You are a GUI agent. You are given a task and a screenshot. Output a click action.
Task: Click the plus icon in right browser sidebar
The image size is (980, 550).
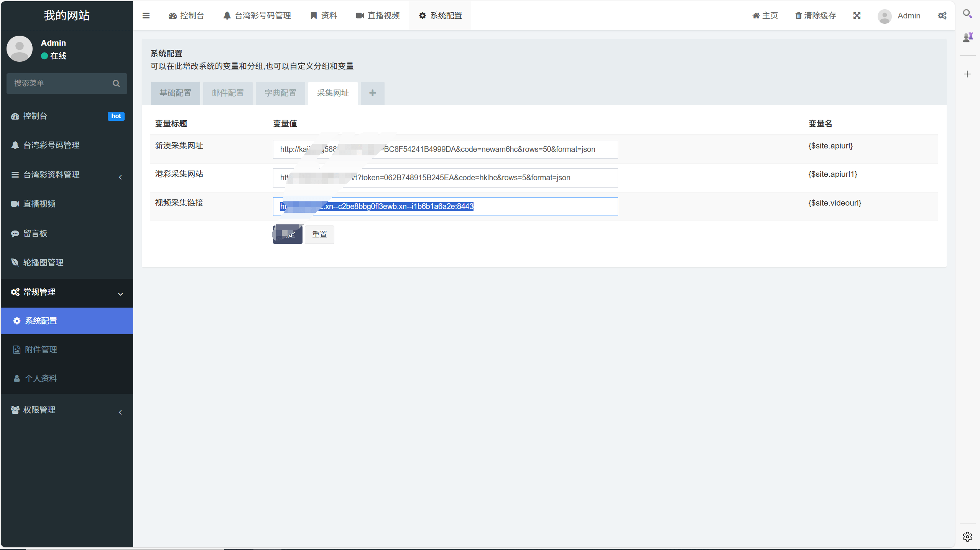point(967,74)
